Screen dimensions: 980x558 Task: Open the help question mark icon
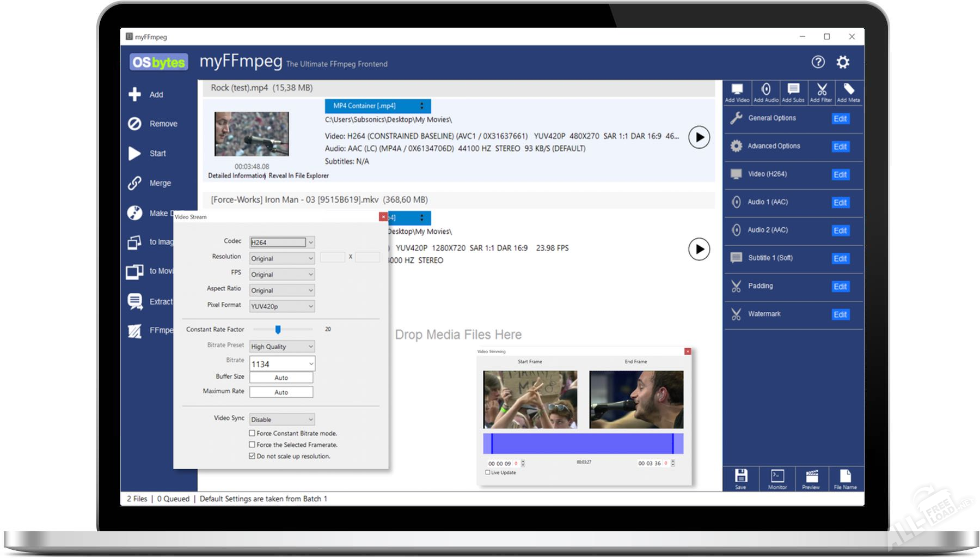point(818,62)
